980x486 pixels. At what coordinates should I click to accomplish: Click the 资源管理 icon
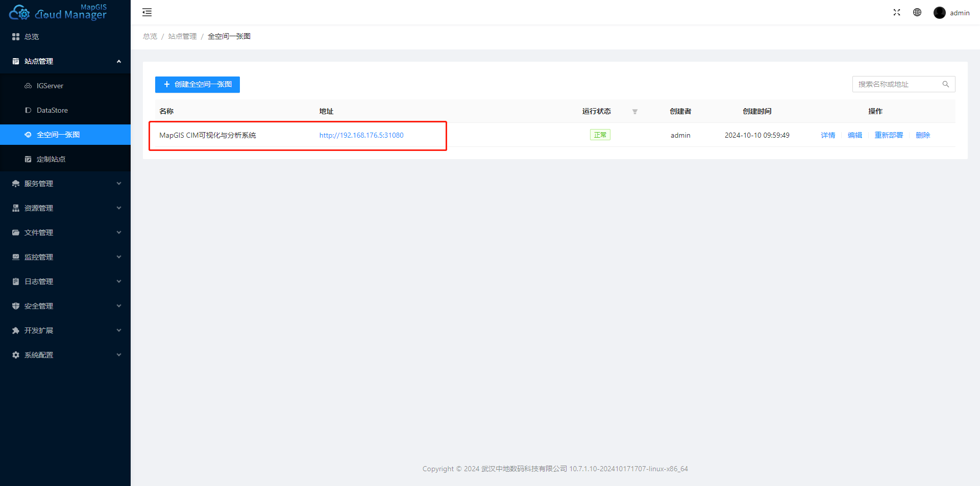(16, 208)
